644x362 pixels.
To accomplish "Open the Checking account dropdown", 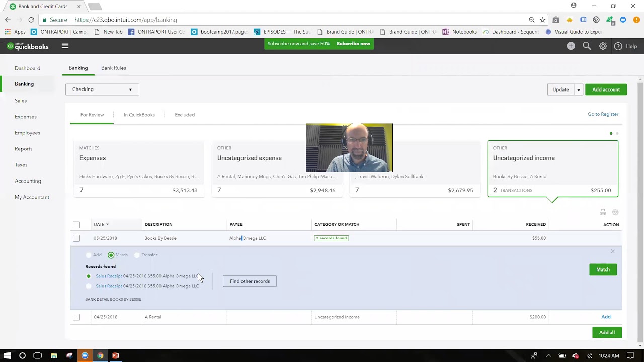I will (102, 89).
